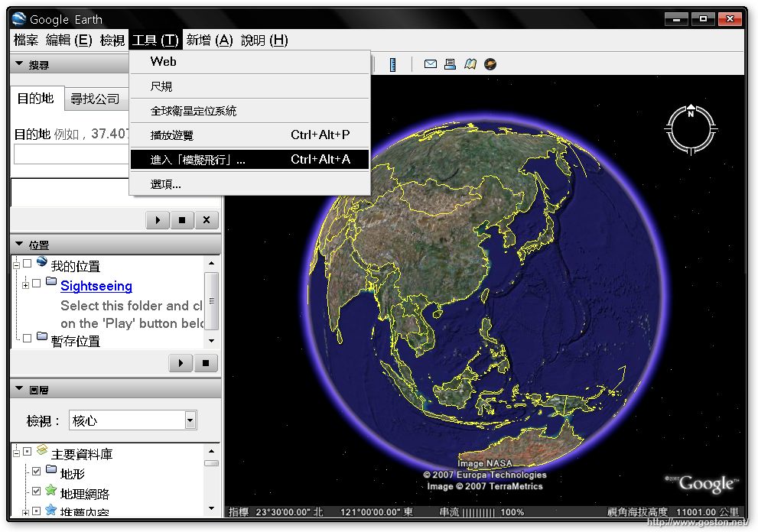Click the 目的地 search input field

point(72,154)
